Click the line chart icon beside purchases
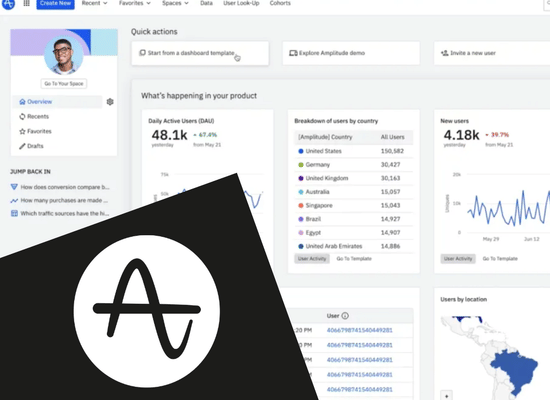550x400 pixels. (x=14, y=200)
